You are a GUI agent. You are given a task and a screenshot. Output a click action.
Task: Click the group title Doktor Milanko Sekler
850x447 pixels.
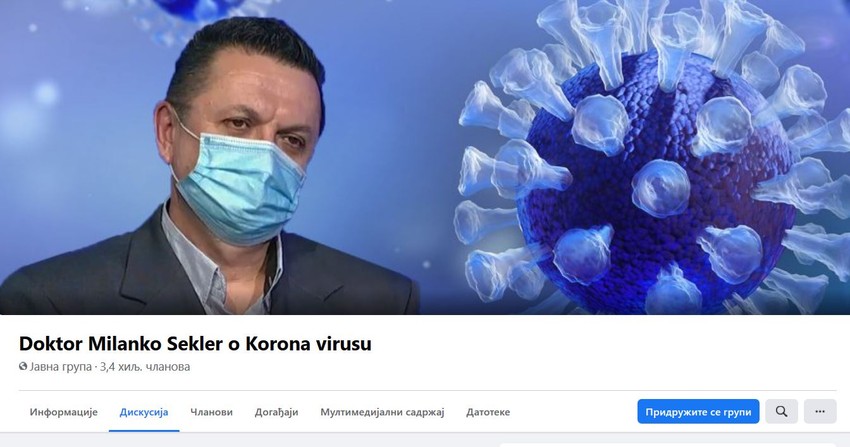pyautogui.click(x=195, y=344)
